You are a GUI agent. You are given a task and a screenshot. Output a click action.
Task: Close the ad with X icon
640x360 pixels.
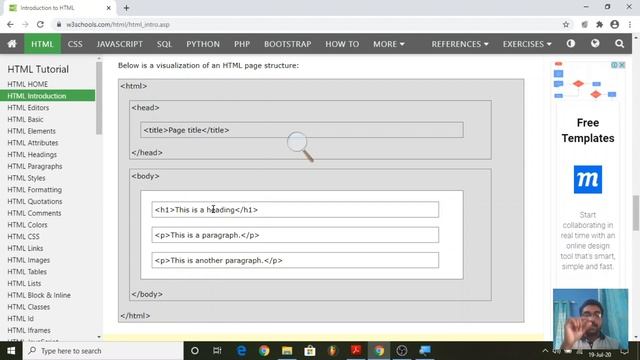click(x=622, y=65)
